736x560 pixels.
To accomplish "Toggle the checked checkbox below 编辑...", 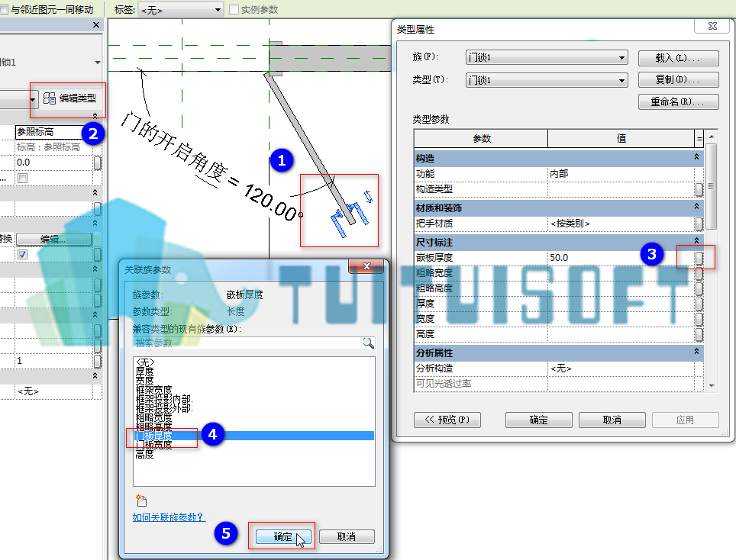I will click(22, 255).
